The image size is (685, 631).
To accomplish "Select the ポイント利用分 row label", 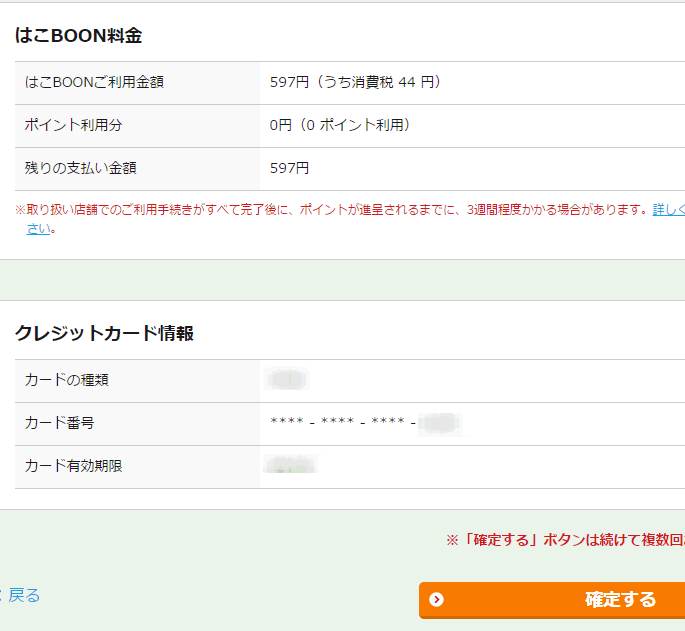I will click(x=74, y=125).
